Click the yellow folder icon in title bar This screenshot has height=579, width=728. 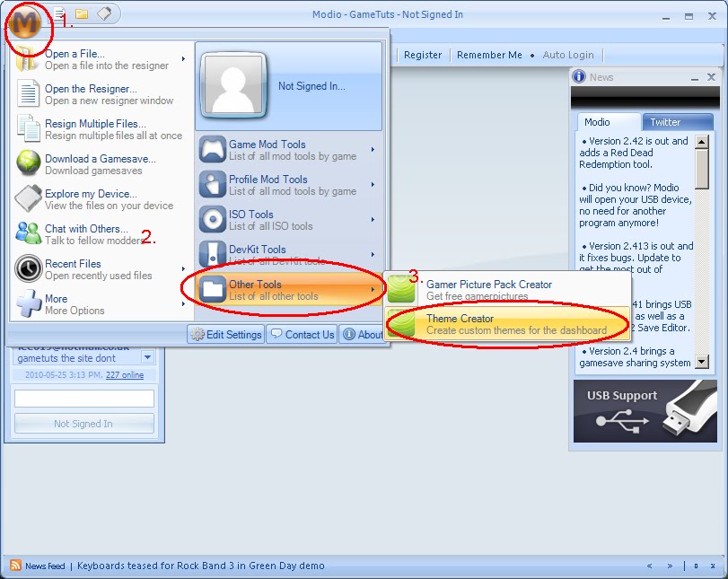click(82, 14)
